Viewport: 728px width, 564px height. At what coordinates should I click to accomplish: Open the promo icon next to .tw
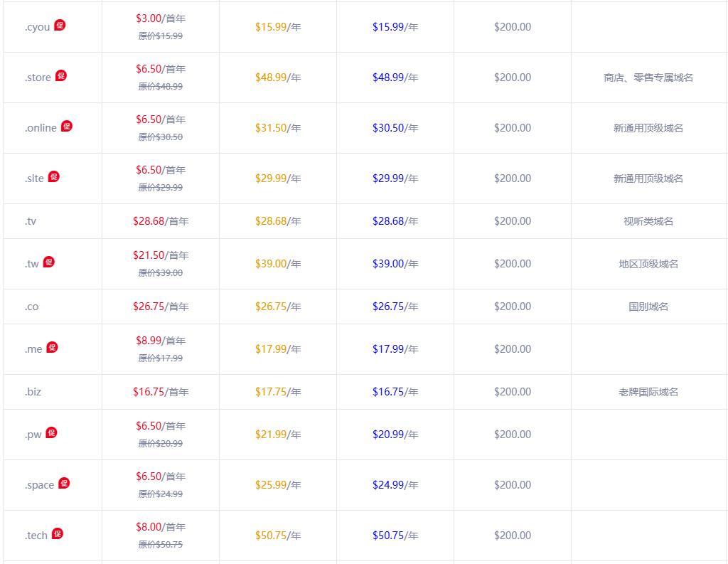pyautogui.click(x=49, y=262)
